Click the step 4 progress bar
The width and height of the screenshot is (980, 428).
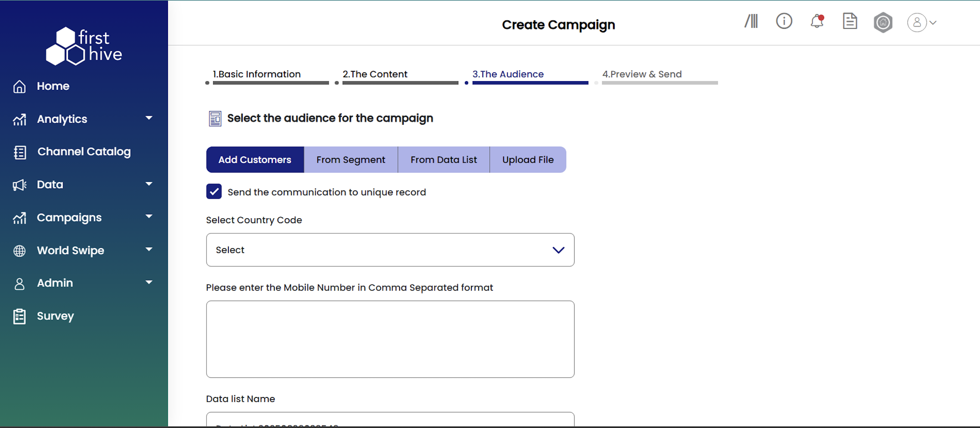coord(660,83)
